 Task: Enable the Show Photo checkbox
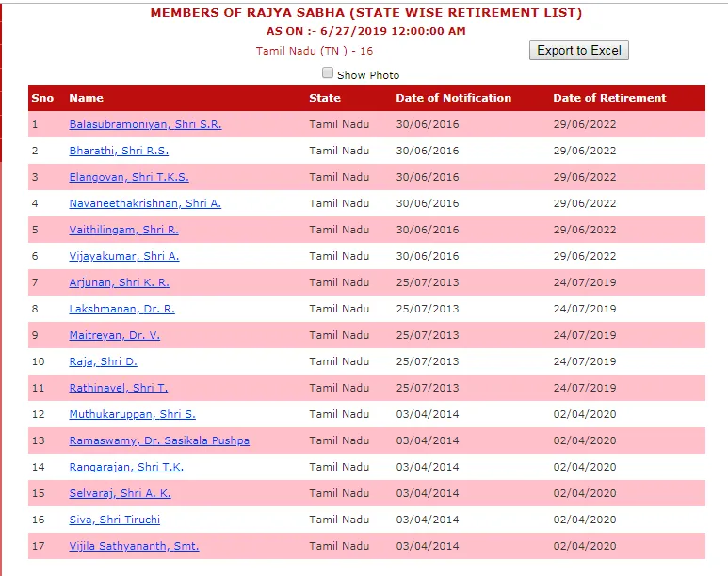click(328, 72)
